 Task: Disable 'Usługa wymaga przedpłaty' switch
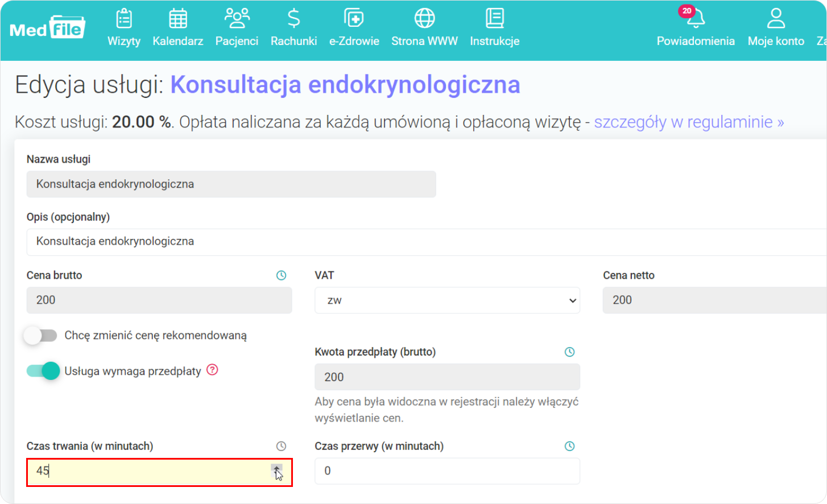(x=43, y=371)
